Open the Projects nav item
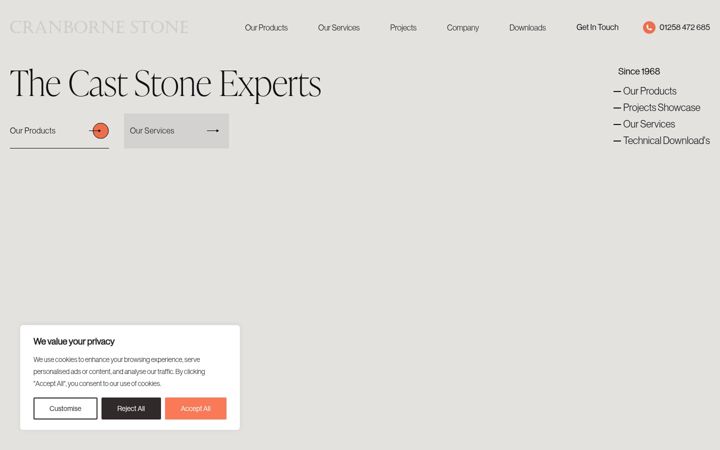The height and width of the screenshot is (450, 720). pos(403,28)
